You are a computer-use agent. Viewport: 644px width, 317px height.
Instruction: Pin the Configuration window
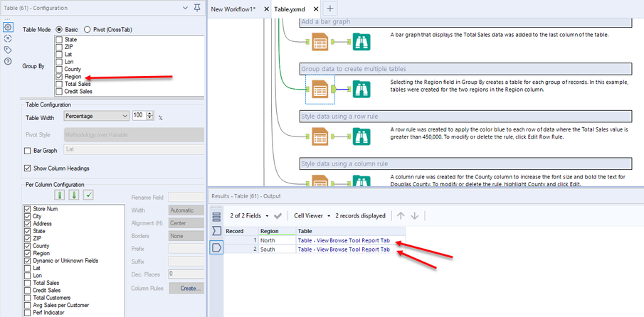coord(197,8)
